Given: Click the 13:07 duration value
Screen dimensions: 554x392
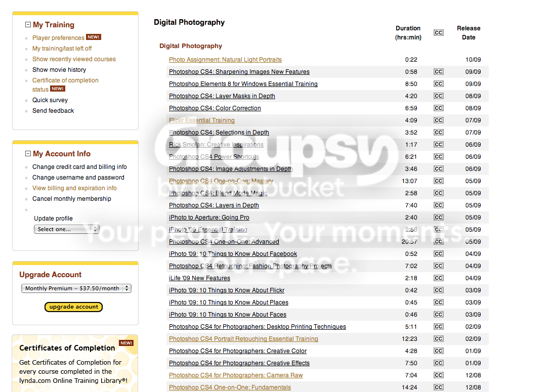Looking at the screenshot, I should [409, 181].
